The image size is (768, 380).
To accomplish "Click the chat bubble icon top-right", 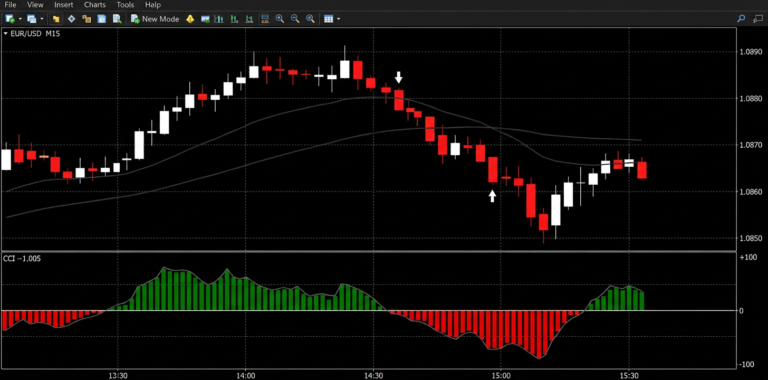I will coord(758,19).
